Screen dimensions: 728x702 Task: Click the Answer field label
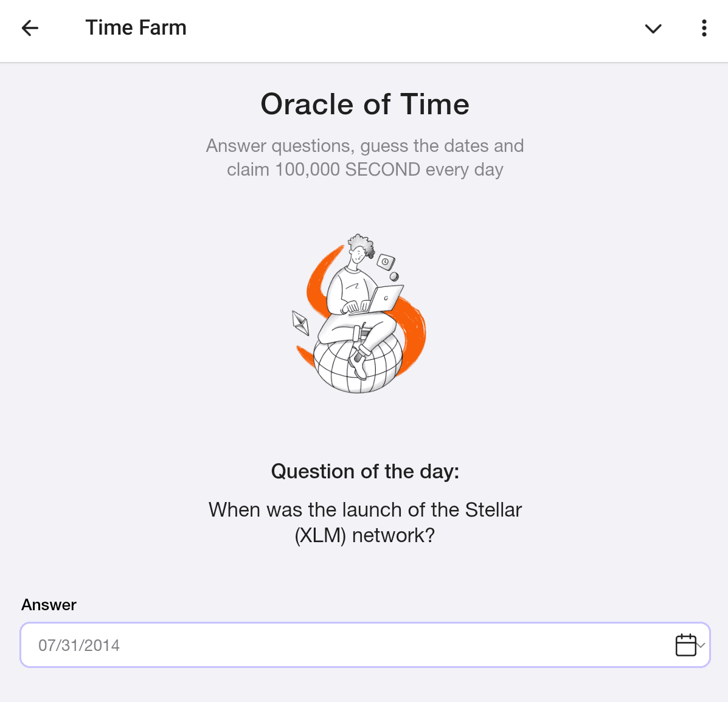pyautogui.click(x=49, y=605)
